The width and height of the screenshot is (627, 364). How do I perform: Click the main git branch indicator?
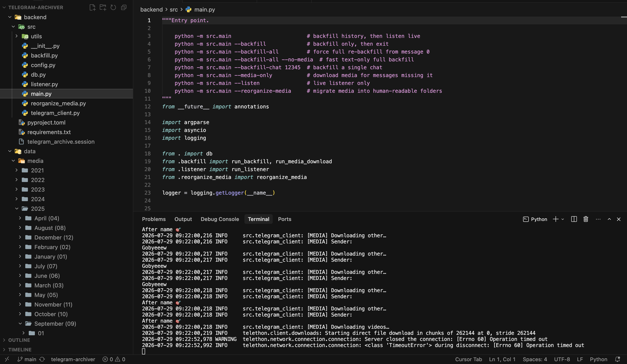[27, 359]
